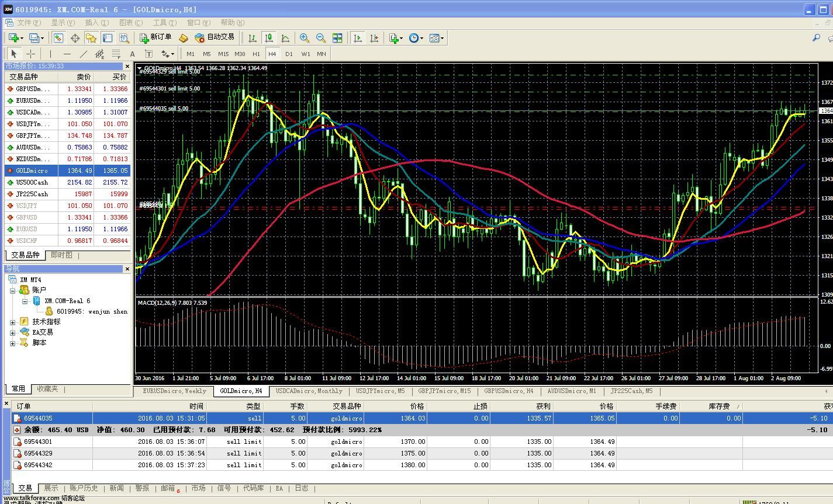
Task: Switch to USDCADmicro,Monthly chart tab
Action: 309,391
